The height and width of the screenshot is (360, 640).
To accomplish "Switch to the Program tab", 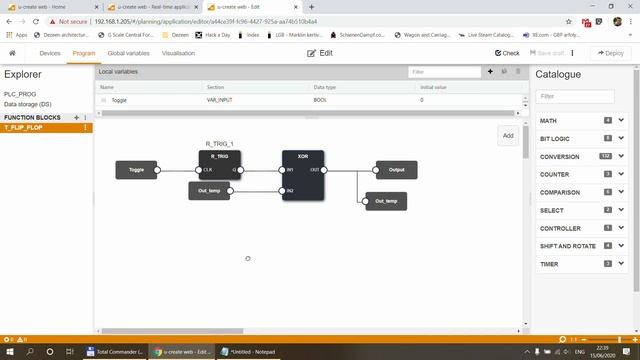I will pyautogui.click(x=84, y=53).
